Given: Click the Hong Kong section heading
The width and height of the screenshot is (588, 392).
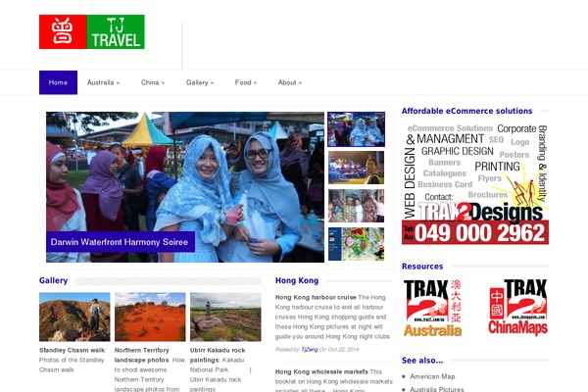Looking at the screenshot, I should (x=297, y=280).
